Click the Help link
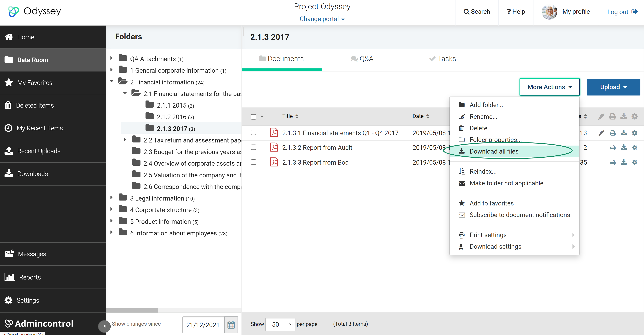Screen dimensions: 644x335 point(516,12)
